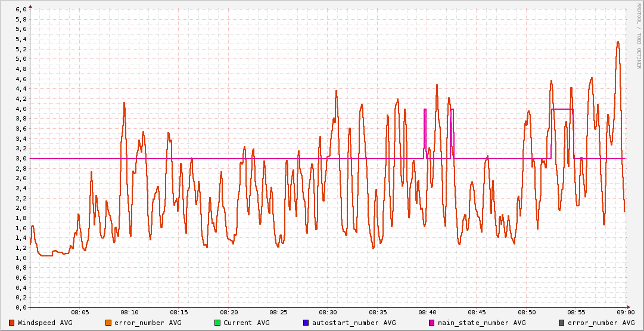Click the 08:30 time axis label
This screenshot has height=331, width=644.
[x=328, y=312]
